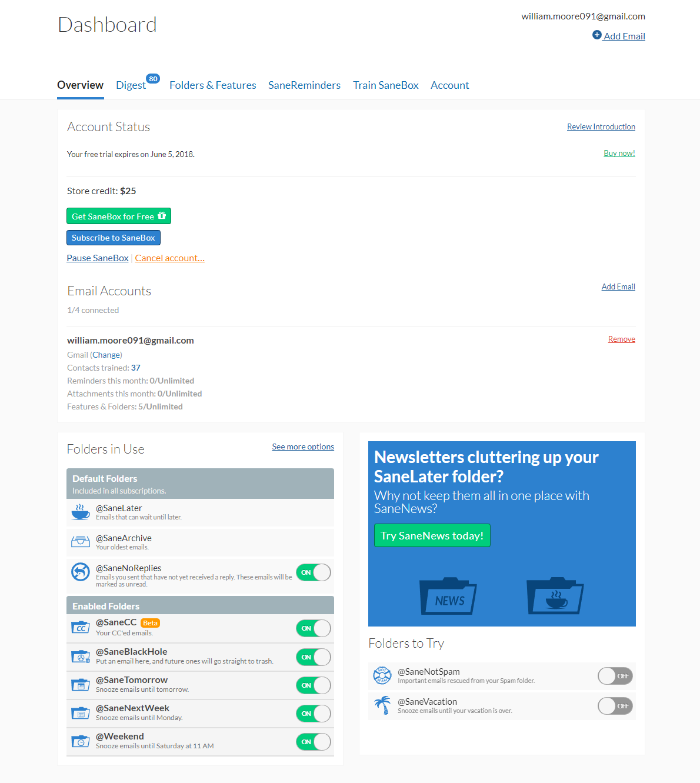This screenshot has height=783, width=700.
Task: Open the Digest tab
Action: pos(131,85)
